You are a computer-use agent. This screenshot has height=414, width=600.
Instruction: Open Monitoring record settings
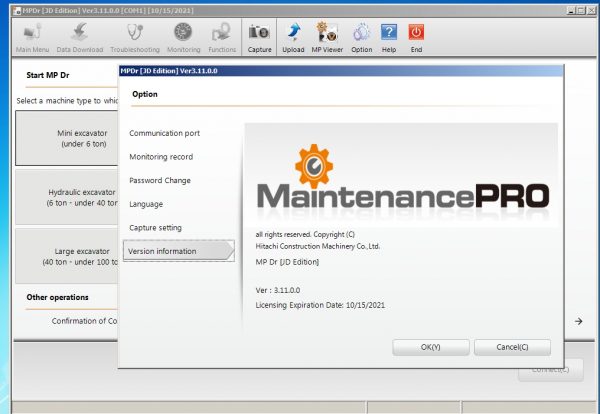[161, 157]
